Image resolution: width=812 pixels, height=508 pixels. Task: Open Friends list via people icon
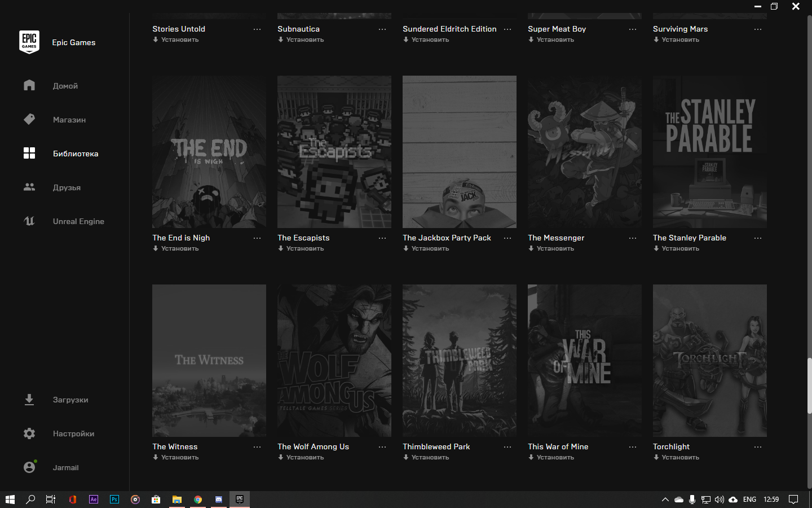tap(29, 187)
